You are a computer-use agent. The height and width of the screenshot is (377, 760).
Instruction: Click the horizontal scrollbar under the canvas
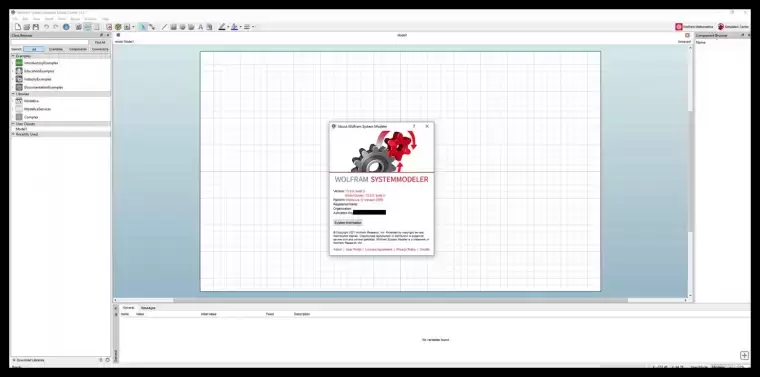click(x=400, y=300)
